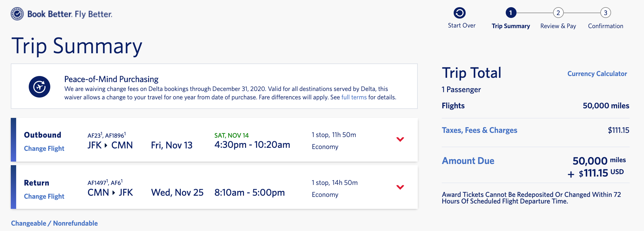Jump to step 3 Confirmation circle

point(605,13)
